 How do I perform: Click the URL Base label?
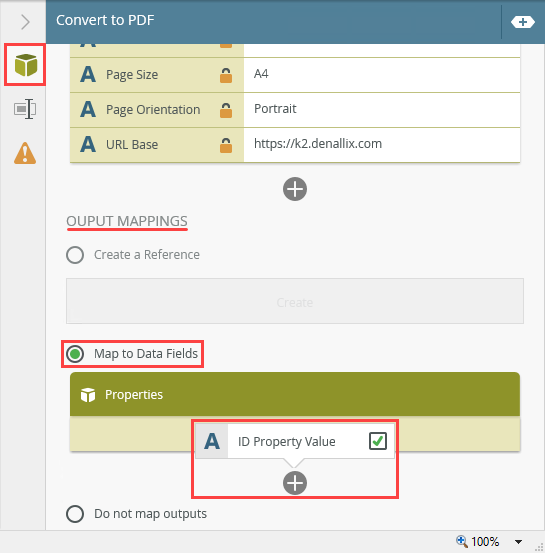(x=132, y=145)
